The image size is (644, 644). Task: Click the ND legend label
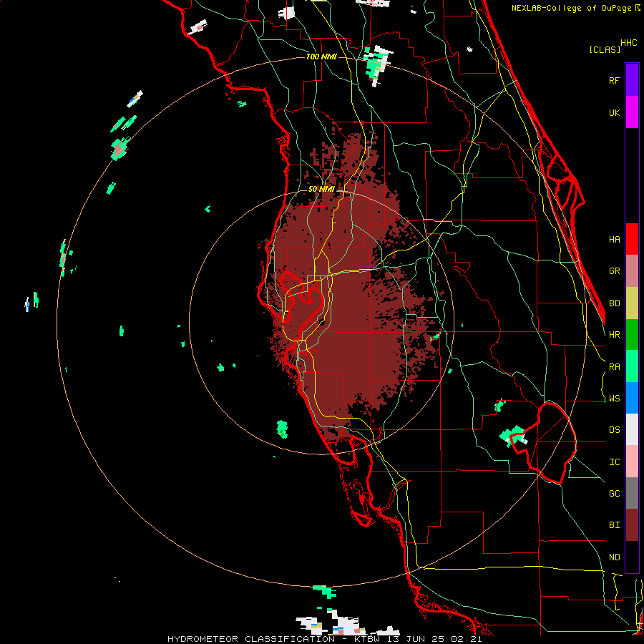[614, 557]
